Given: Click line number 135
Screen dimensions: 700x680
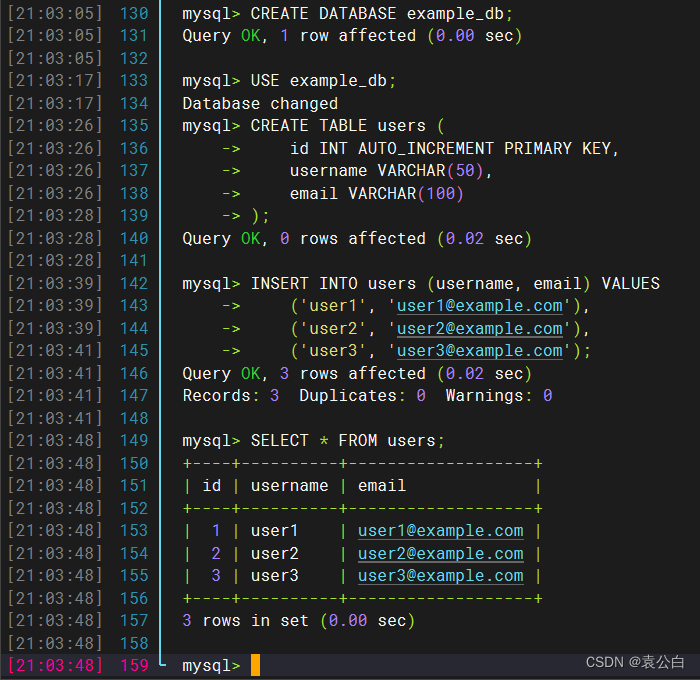Looking at the screenshot, I should 134,126.
